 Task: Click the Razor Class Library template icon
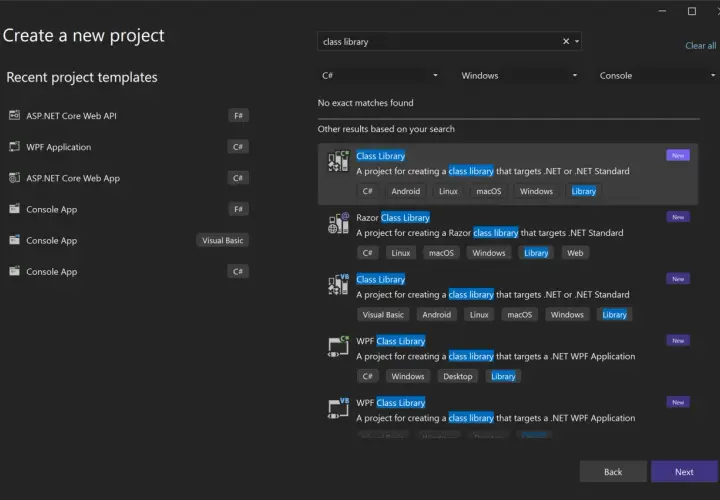338,223
